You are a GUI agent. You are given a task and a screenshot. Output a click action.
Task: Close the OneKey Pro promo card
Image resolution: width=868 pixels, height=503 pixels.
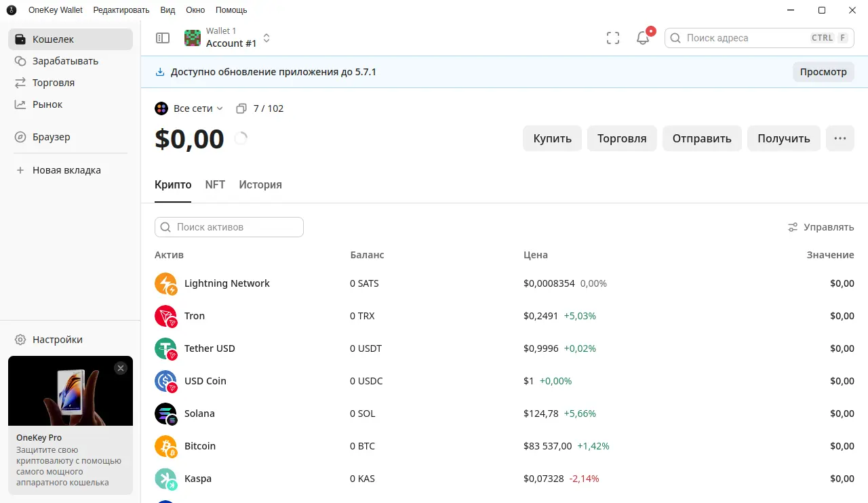(121, 368)
